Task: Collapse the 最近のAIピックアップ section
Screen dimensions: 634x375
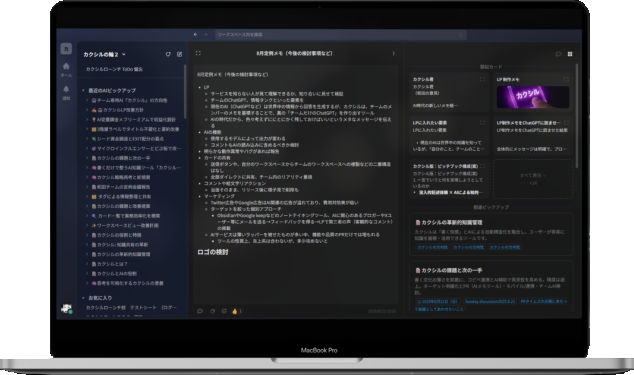Action: tap(83, 91)
